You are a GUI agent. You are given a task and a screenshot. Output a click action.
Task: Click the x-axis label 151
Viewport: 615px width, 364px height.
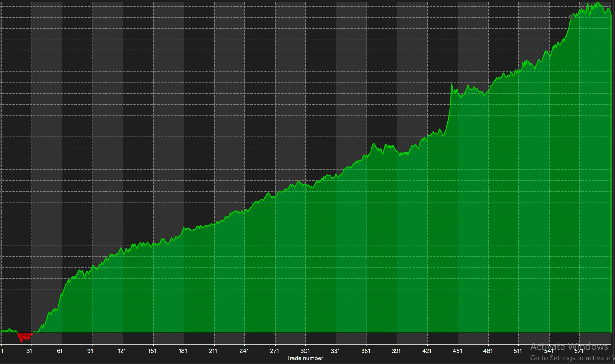point(152,351)
